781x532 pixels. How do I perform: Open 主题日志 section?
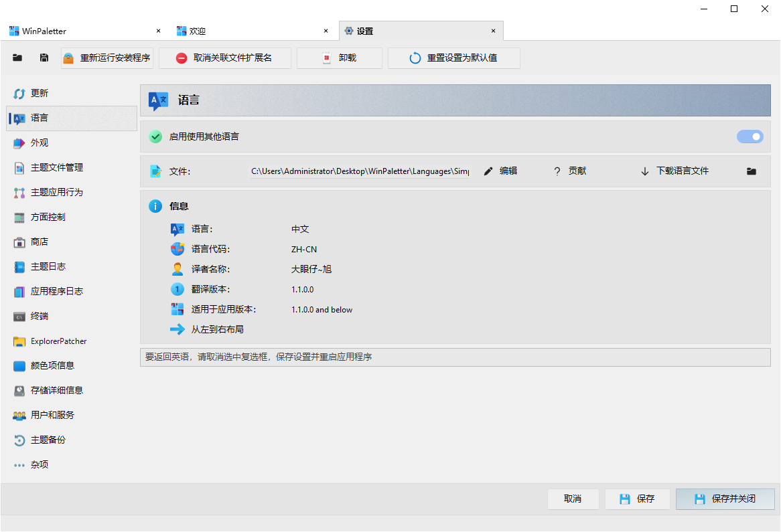(72, 267)
